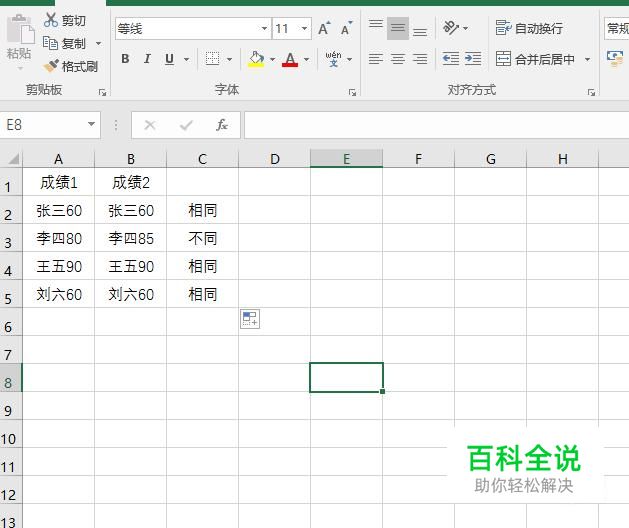Select cell 成绩2
Viewport: 629px width, 528px height.
pyautogui.click(x=131, y=182)
